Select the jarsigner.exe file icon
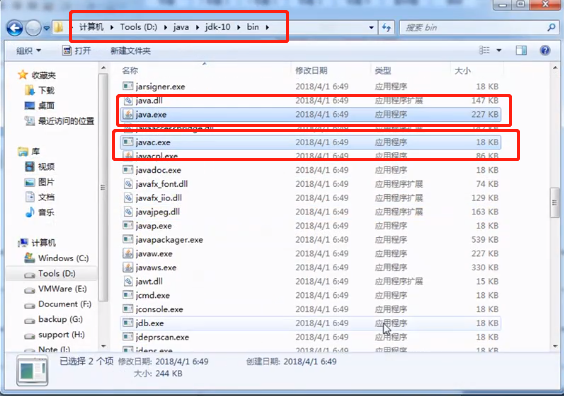 [128, 86]
